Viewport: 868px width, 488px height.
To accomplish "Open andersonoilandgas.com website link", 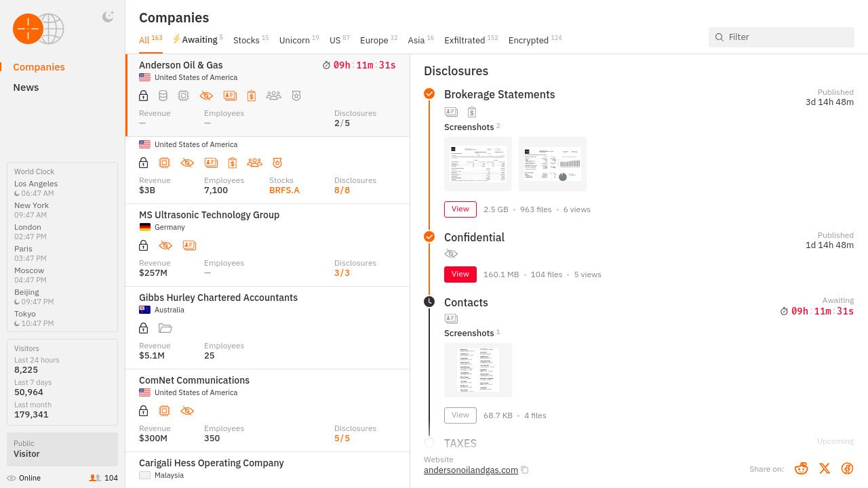I will tap(471, 470).
